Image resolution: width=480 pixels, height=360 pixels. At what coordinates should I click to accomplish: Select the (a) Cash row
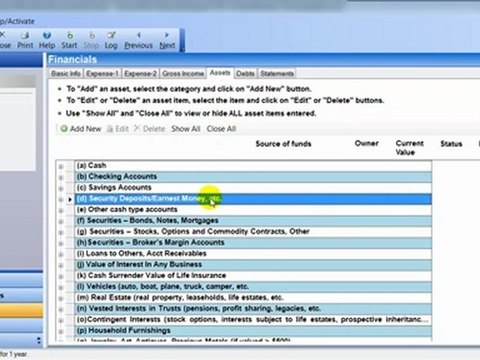pyautogui.click(x=253, y=166)
